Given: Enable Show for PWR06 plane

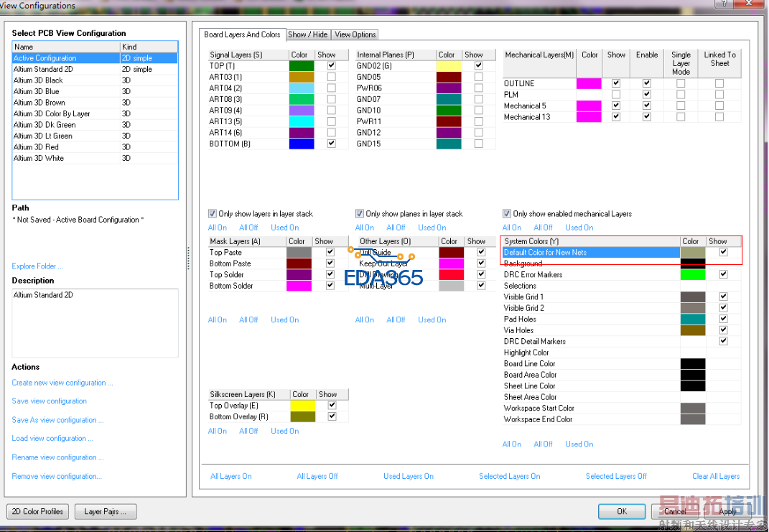Looking at the screenshot, I should pyautogui.click(x=479, y=88).
